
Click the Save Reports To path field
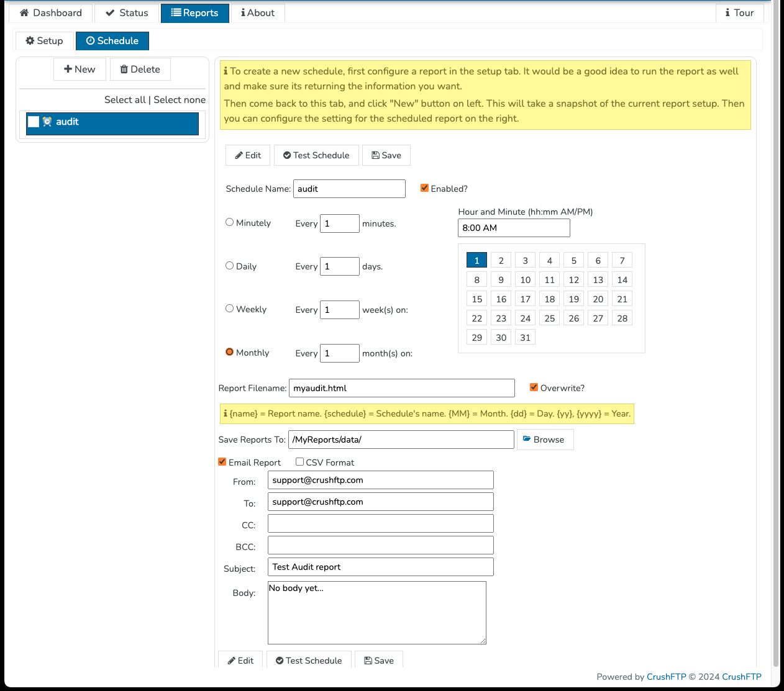pyautogui.click(x=401, y=440)
